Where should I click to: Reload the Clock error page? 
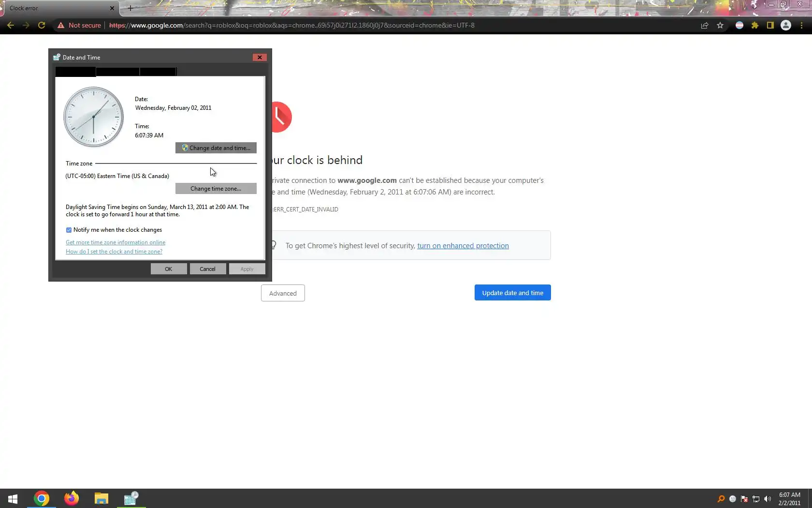(42, 25)
